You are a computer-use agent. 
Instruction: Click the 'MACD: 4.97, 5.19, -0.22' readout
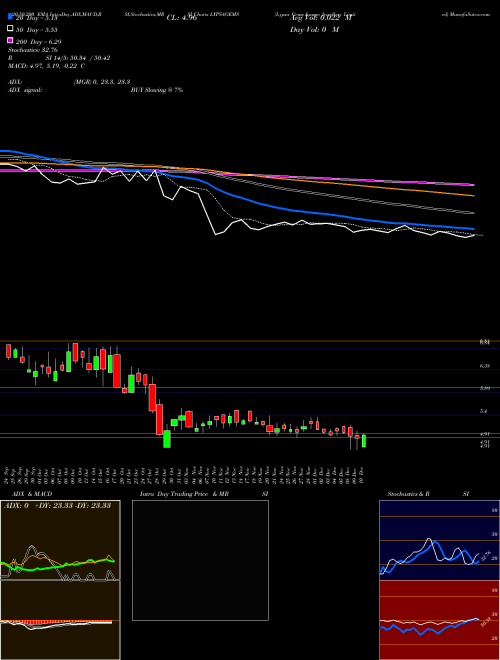click(47, 66)
